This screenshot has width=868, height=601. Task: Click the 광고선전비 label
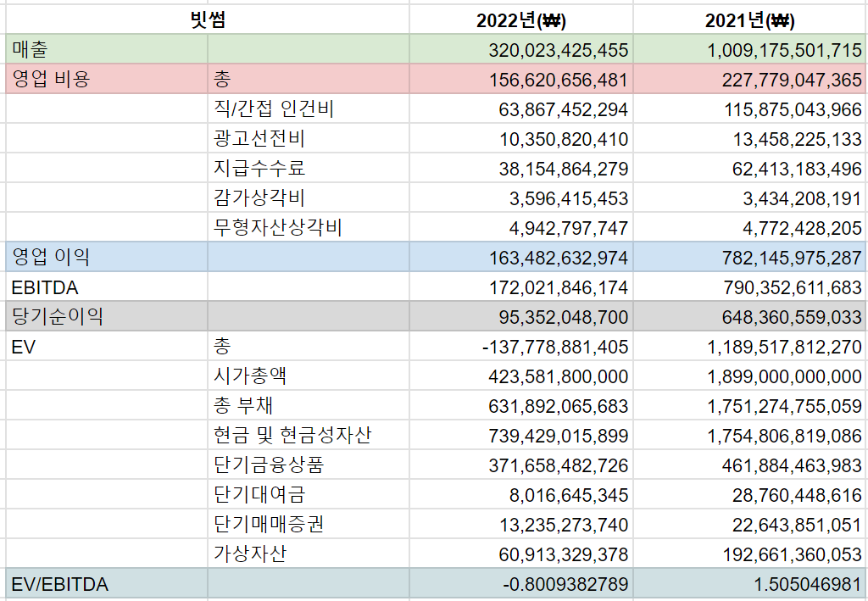pos(259,138)
